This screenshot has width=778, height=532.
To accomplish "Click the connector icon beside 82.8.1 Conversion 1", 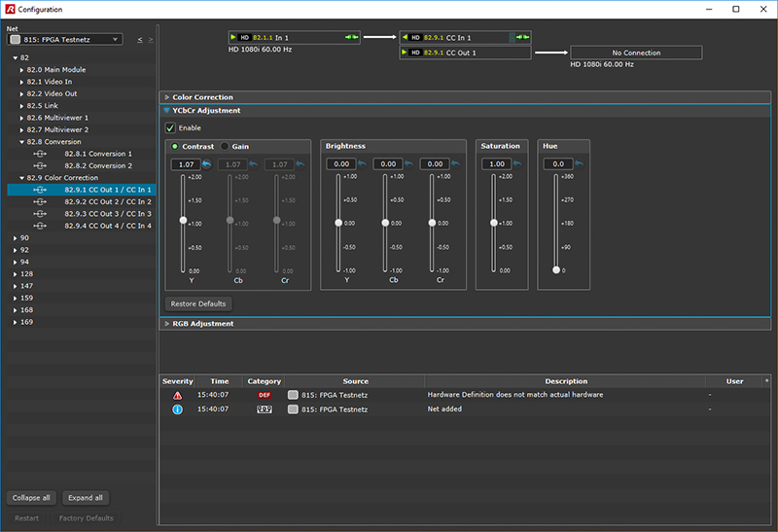I will (x=40, y=154).
